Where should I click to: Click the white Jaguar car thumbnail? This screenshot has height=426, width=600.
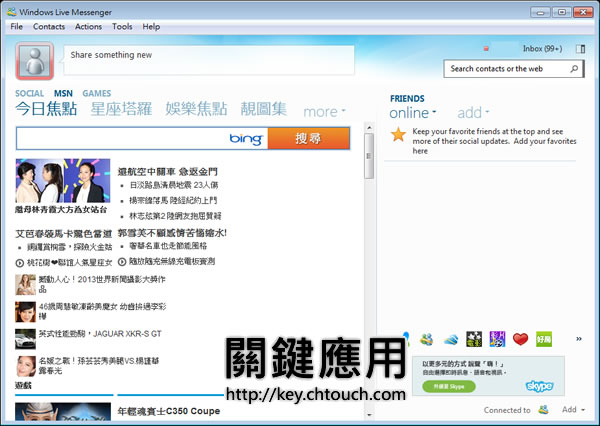click(x=26, y=339)
